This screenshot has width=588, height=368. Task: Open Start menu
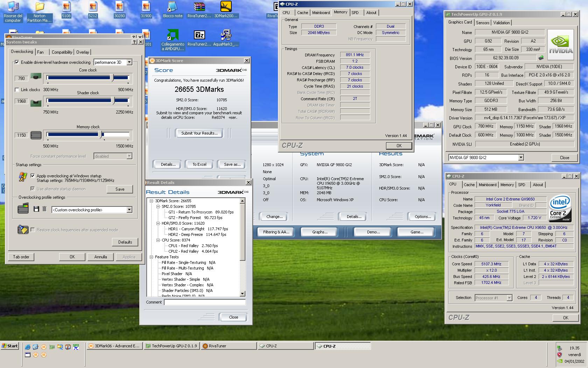pyautogui.click(x=9, y=346)
